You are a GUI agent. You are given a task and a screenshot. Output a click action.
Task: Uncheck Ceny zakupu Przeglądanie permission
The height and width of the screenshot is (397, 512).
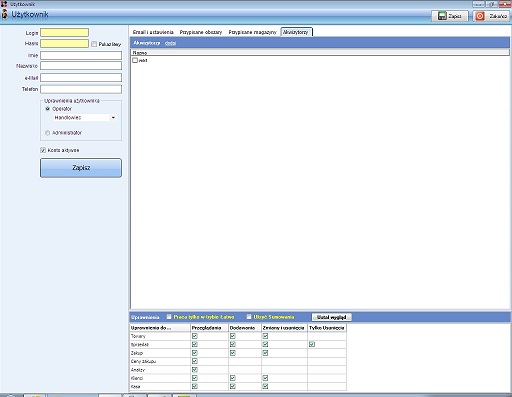click(x=195, y=361)
